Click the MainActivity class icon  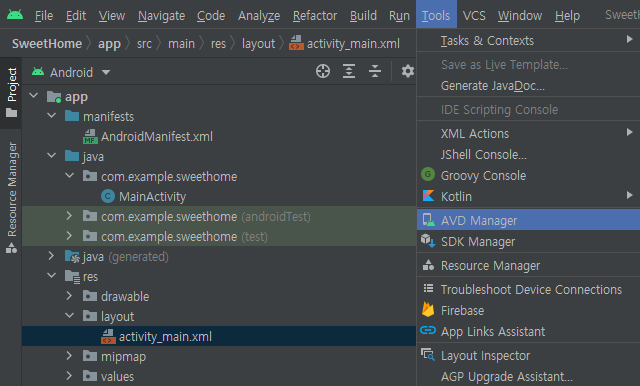pyautogui.click(x=108, y=197)
